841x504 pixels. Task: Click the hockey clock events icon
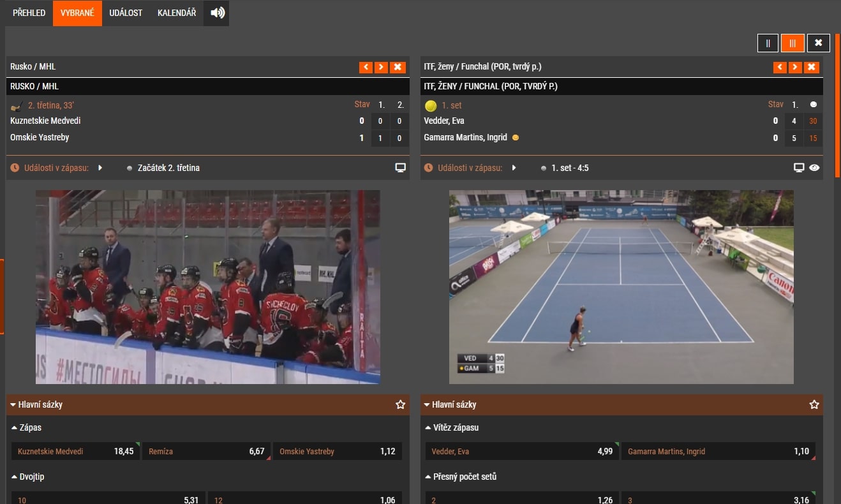[x=15, y=168]
